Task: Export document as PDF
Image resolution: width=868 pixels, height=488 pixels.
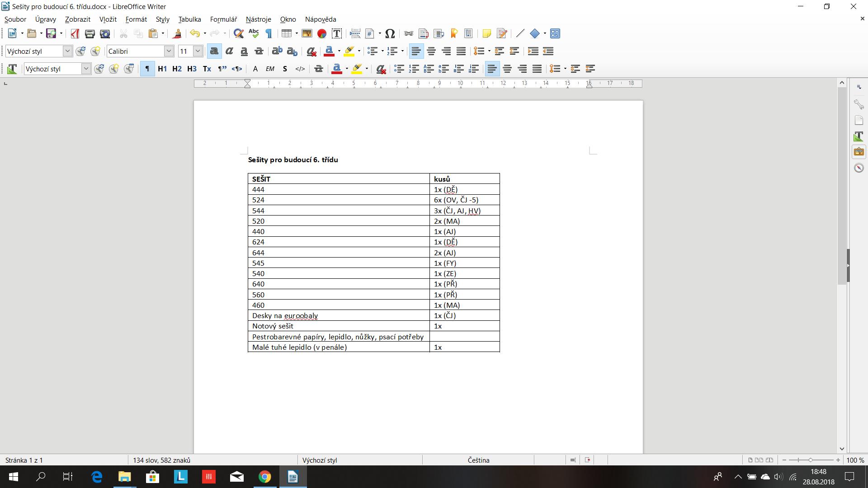Action: [x=75, y=33]
